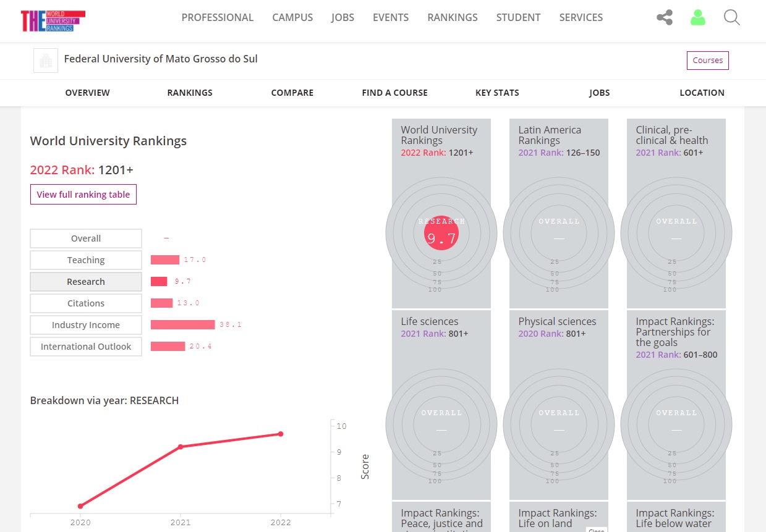Open the green user account icon
Viewport: 766px width, 532px height.
[x=698, y=17]
